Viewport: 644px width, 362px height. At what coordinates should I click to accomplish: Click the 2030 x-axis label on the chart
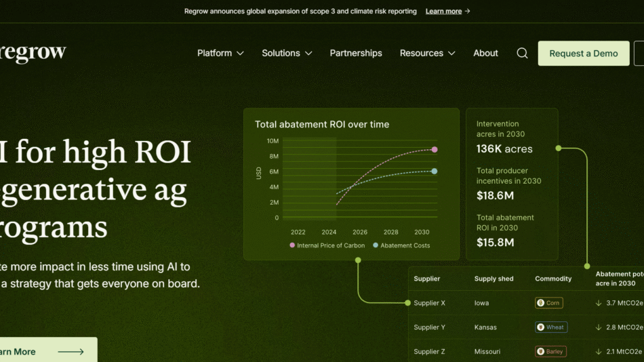422,232
